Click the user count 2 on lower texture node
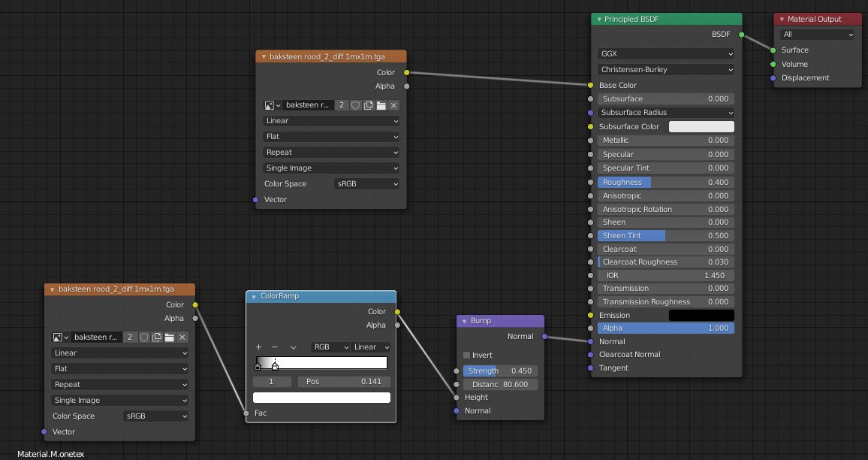 click(130, 337)
